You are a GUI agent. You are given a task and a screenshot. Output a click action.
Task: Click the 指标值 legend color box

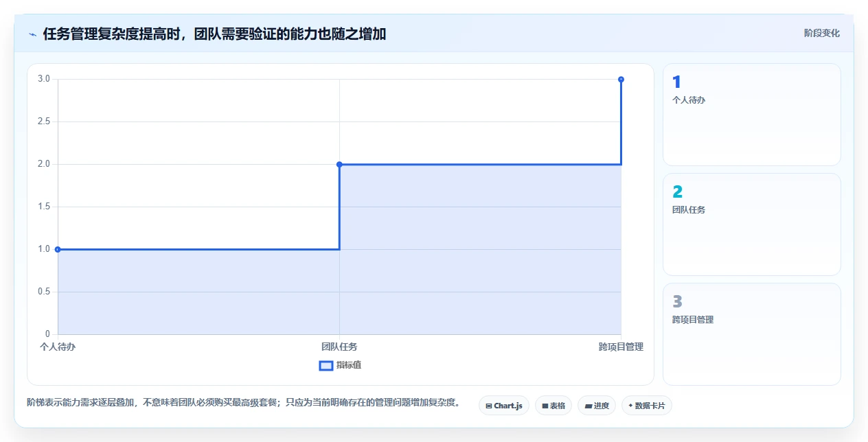click(x=326, y=365)
